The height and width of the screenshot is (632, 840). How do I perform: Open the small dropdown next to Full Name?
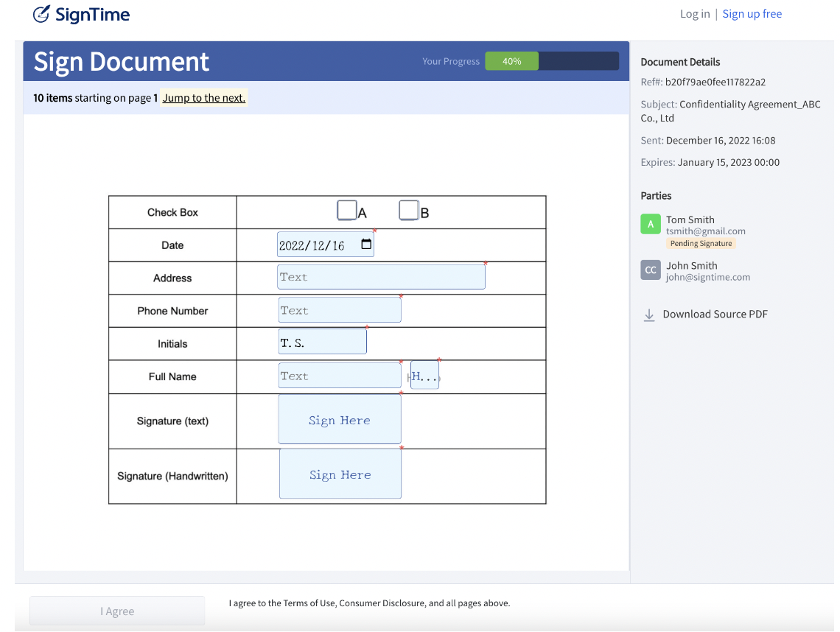pyautogui.click(x=424, y=376)
